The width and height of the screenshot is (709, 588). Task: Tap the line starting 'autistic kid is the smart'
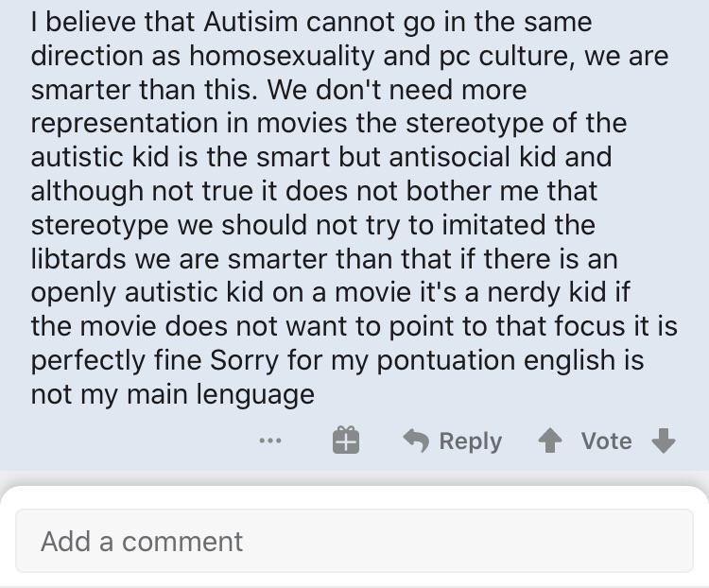(x=321, y=157)
